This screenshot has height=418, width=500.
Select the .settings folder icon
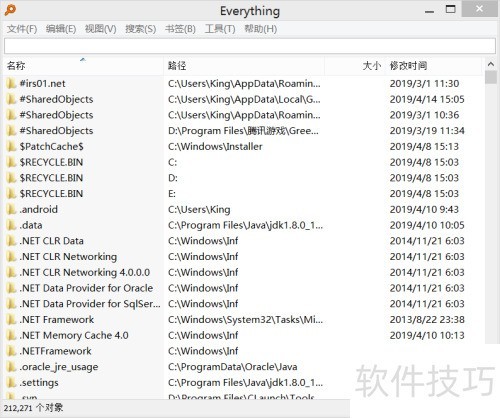click(x=11, y=382)
